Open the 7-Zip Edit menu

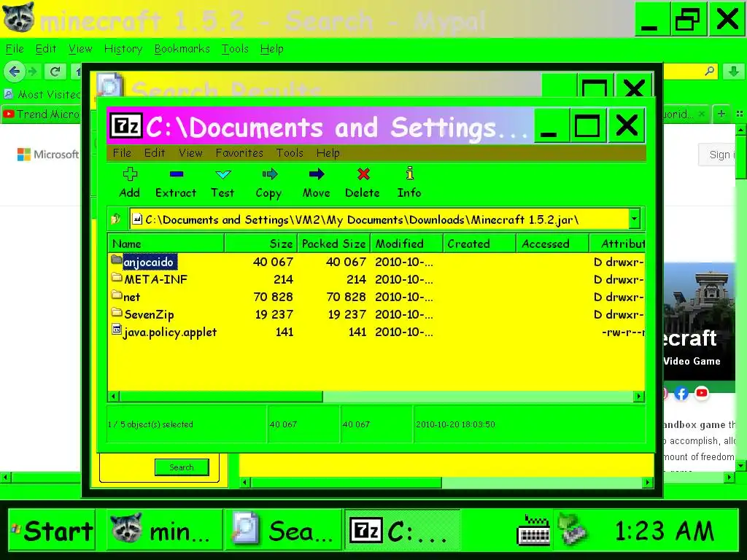[155, 153]
